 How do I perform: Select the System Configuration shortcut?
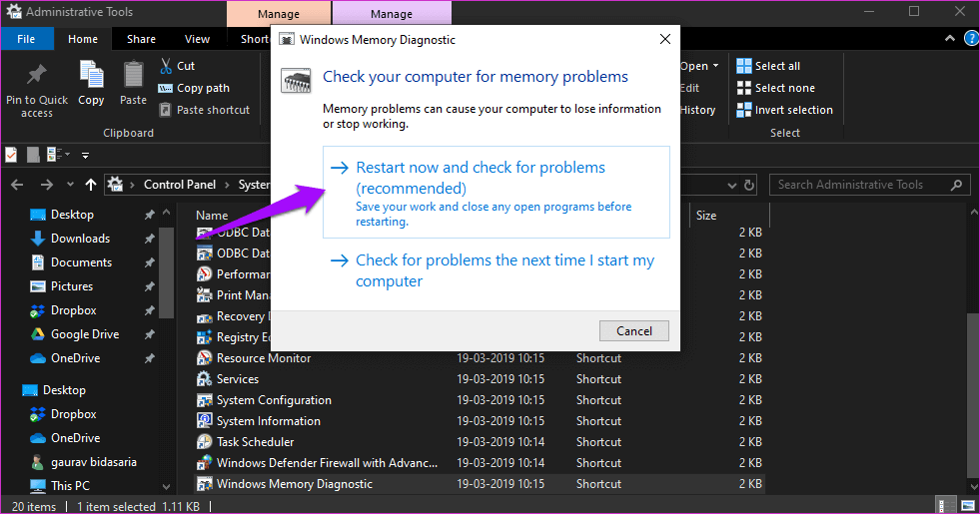click(274, 400)
